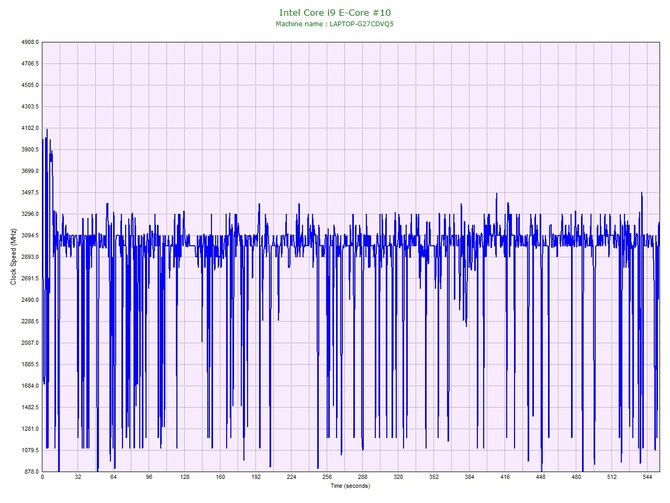670x503 pixels.
Task: Click the y-axis value 1281.0
Action: point(30,429)
